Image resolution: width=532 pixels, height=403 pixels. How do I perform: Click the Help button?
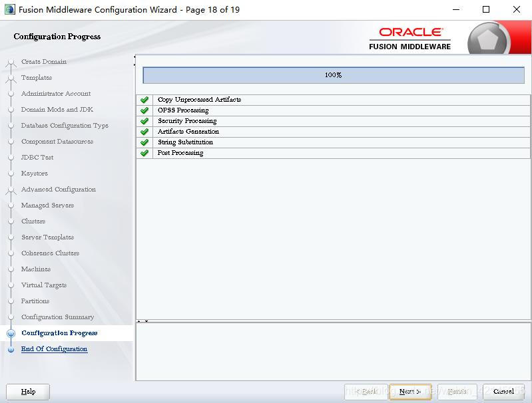pyautogui.click(x=28, y=392)
